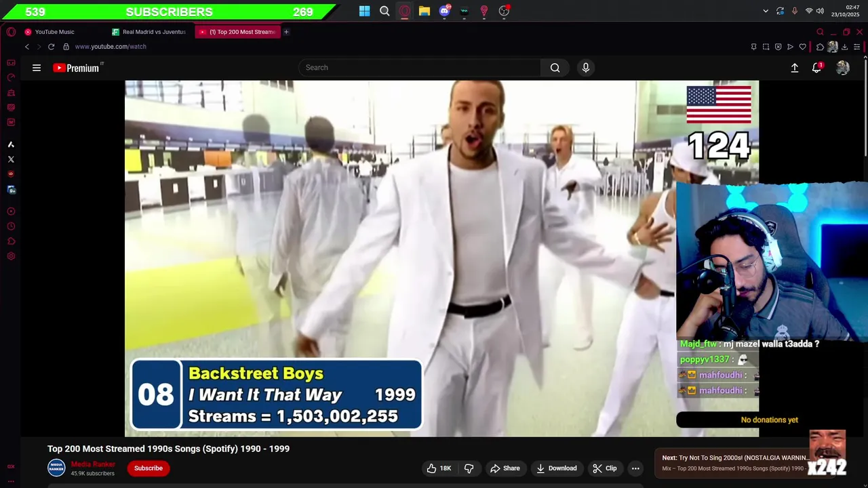Open the Opera GX main menu logo

(11, 32)
